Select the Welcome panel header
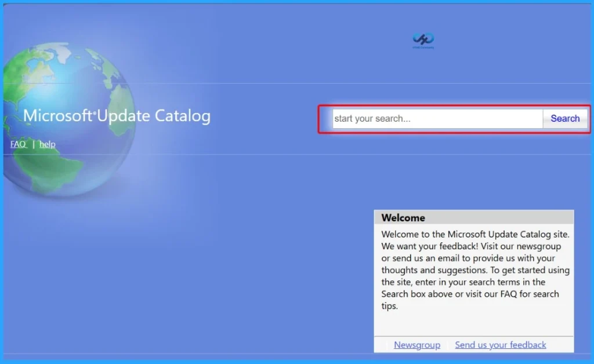This screenshot has height=364, width=594. (473, 218)
